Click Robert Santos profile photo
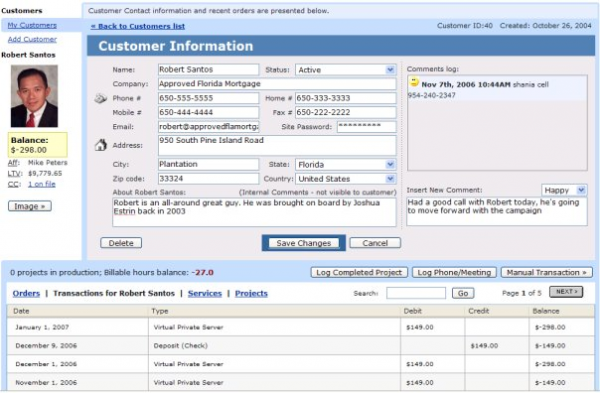This screenshot has height=393, width=600. coord(34,96)
